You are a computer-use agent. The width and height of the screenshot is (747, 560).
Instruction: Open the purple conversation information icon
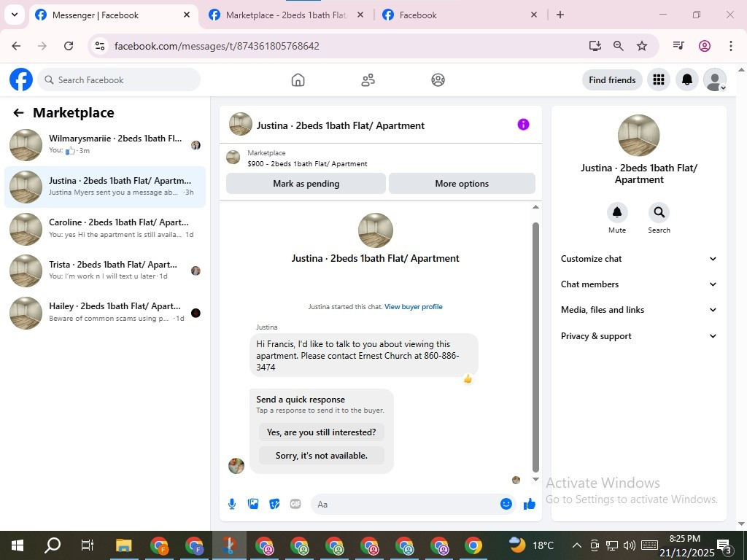523,124
